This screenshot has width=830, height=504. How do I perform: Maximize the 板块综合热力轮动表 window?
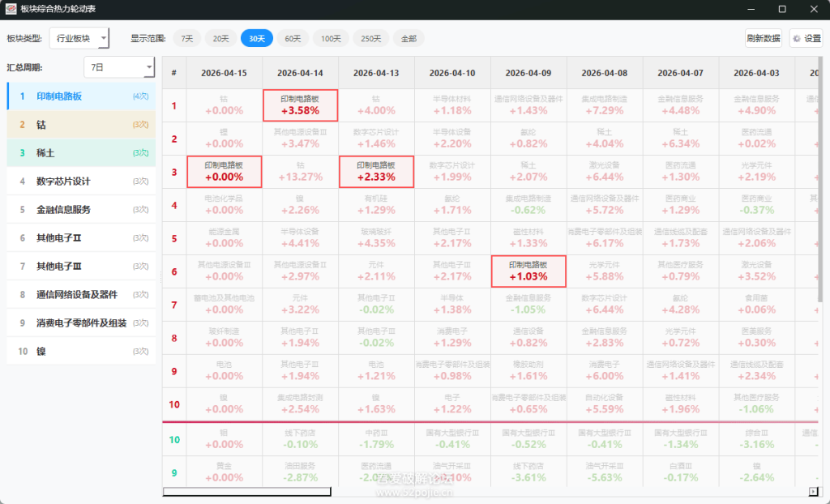782,9
